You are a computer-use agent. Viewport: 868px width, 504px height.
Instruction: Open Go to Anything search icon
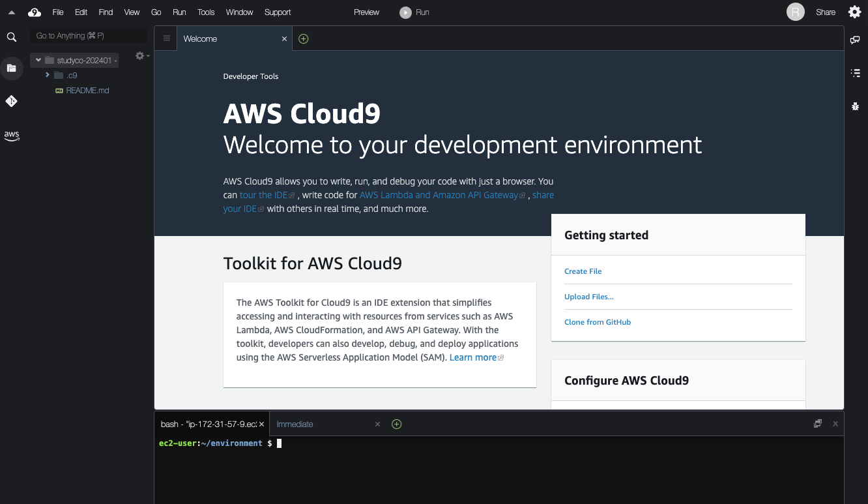(x=11, y=37)
